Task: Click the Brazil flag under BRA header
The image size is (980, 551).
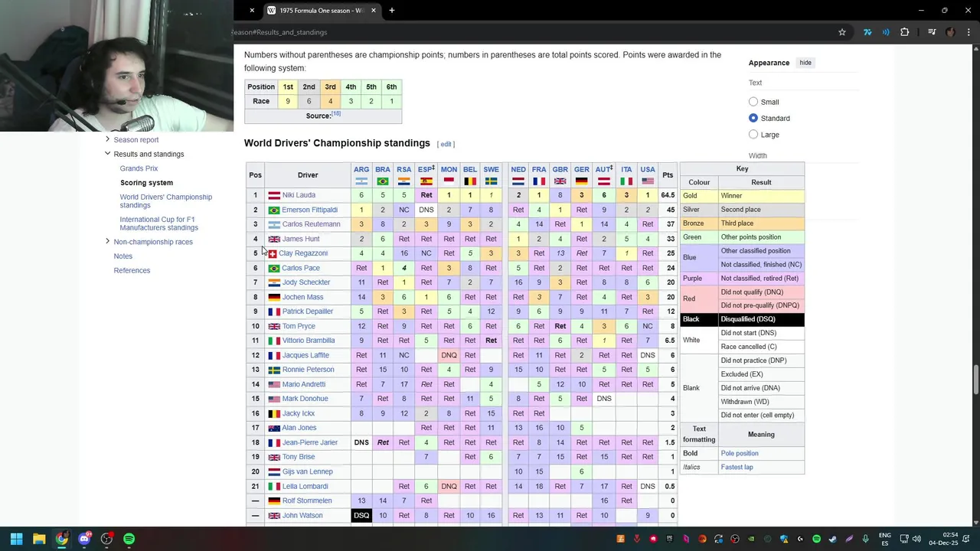Action: pos(383,181)
